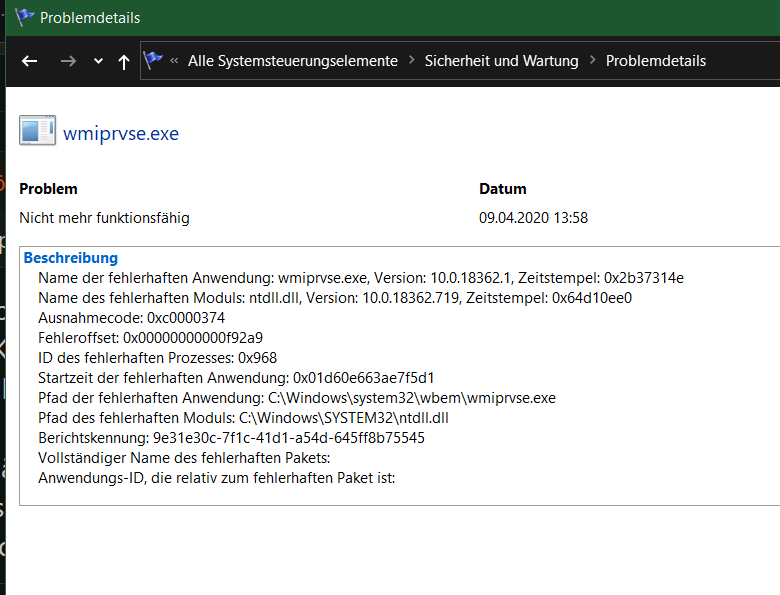Click 'Startzeit der fehlerhaften Anwendung' line

pos(236,378)
